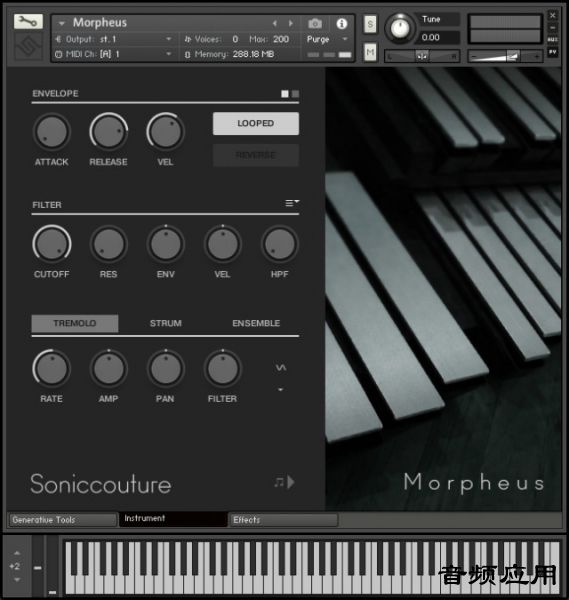Click the tremolo AMP knob
This screenshot has width=569, height=600.
(x=109, y=368)
